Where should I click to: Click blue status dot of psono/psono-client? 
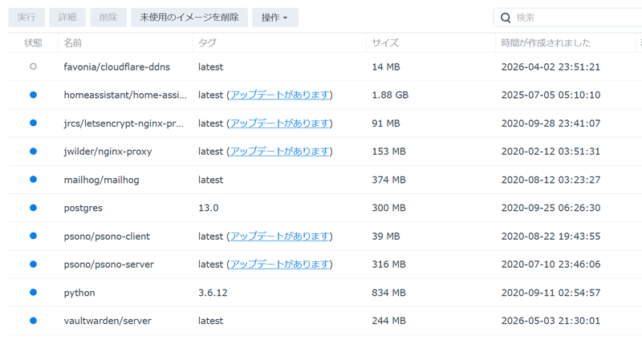pyautogui.click(x=33, y=236)
